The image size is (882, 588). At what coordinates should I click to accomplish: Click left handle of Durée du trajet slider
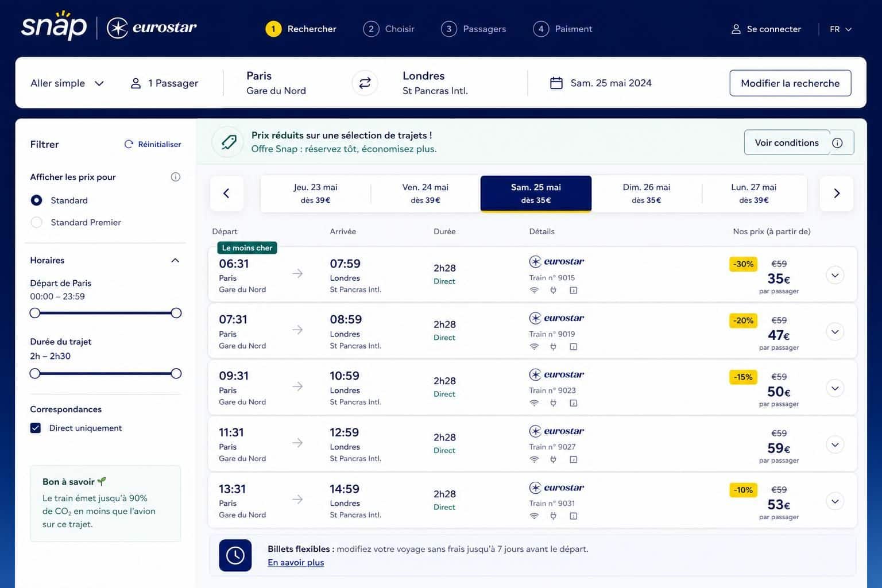tap(35, 374)
